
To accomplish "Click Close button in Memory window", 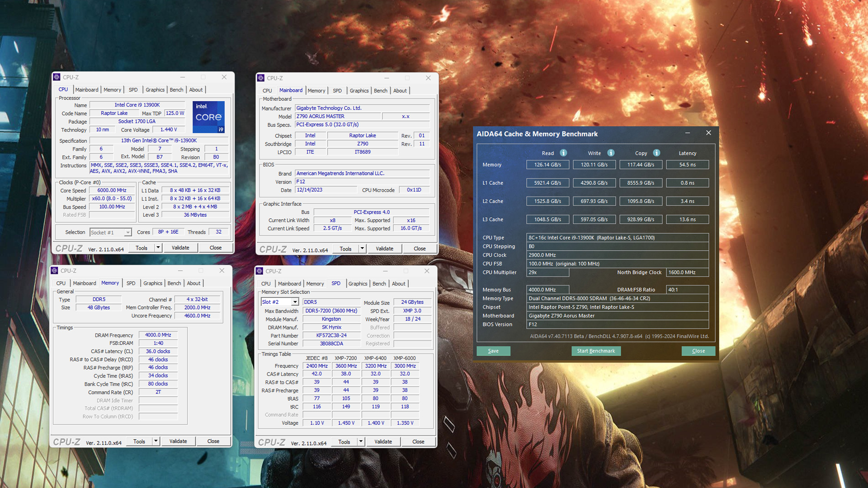I will pos(213,441).
